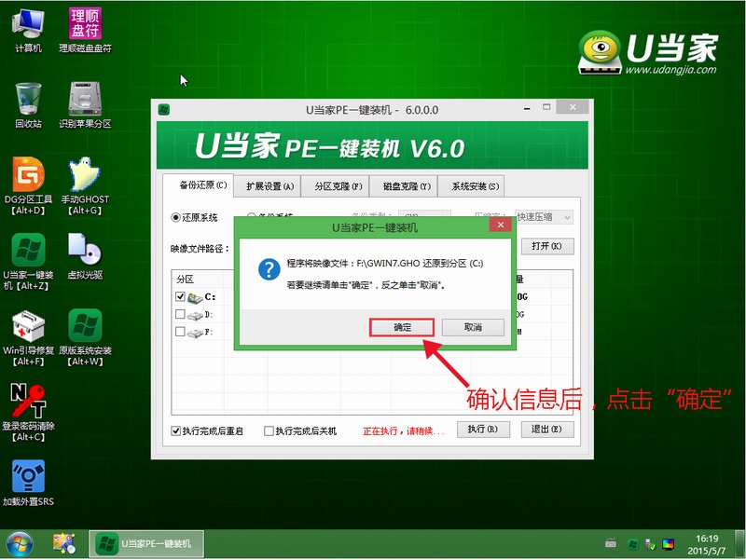Screen dimensions: 746x560
Task: Click the question mark icon in dialog
Action: (x=269, y=269)
